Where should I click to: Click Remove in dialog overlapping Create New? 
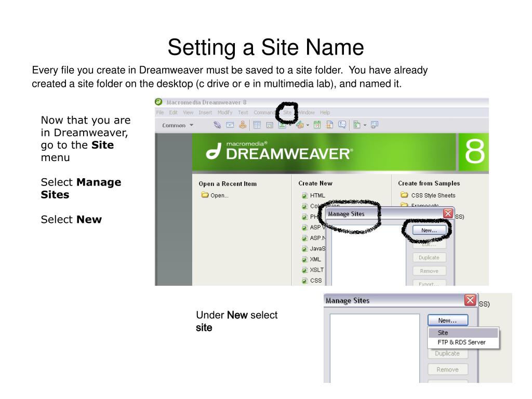(429, 271)
